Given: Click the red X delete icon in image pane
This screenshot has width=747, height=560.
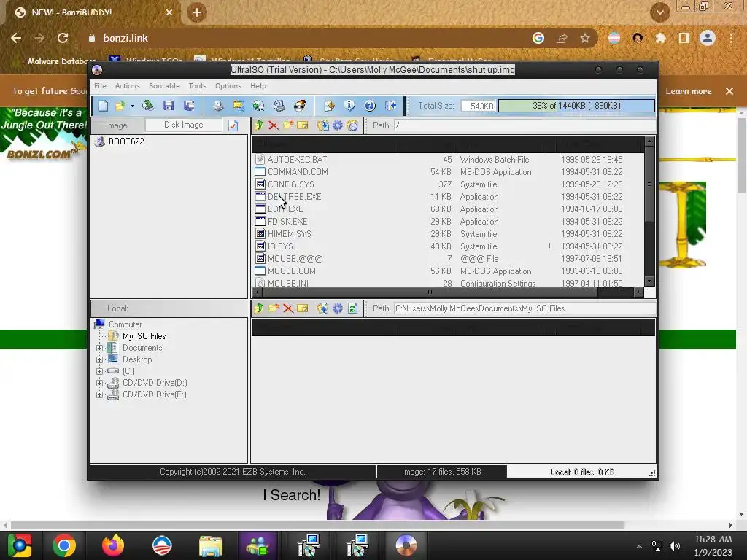Looking at the screenshot, I should coord(274,125).
